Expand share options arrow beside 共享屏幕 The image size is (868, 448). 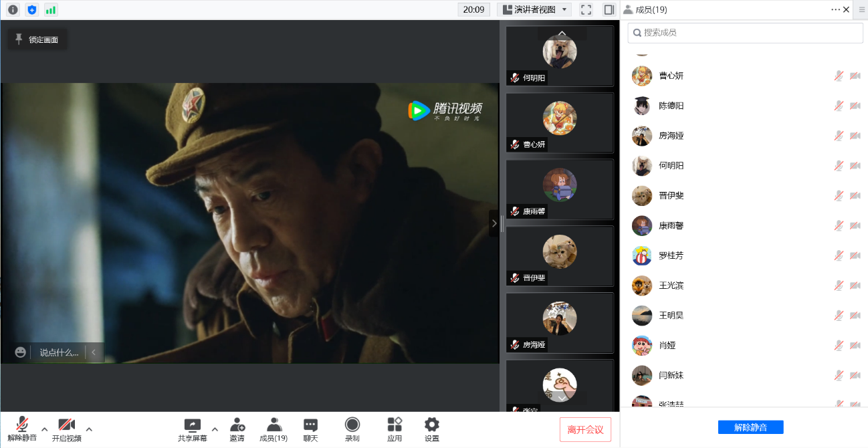215,429
